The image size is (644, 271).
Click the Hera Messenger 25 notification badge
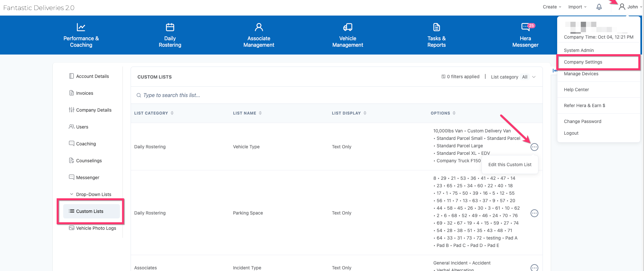coord(532,26)
